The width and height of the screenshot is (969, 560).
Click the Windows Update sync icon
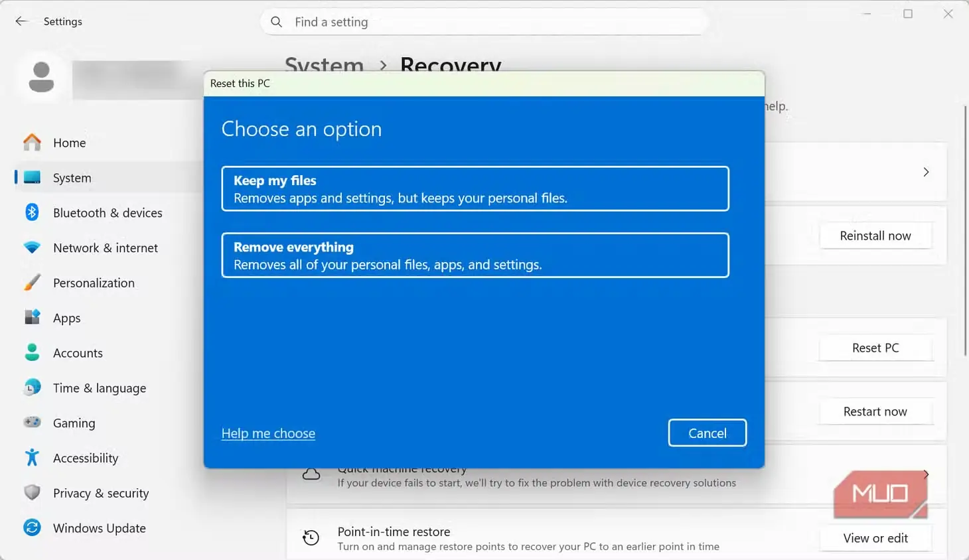[x=32, y=527]
